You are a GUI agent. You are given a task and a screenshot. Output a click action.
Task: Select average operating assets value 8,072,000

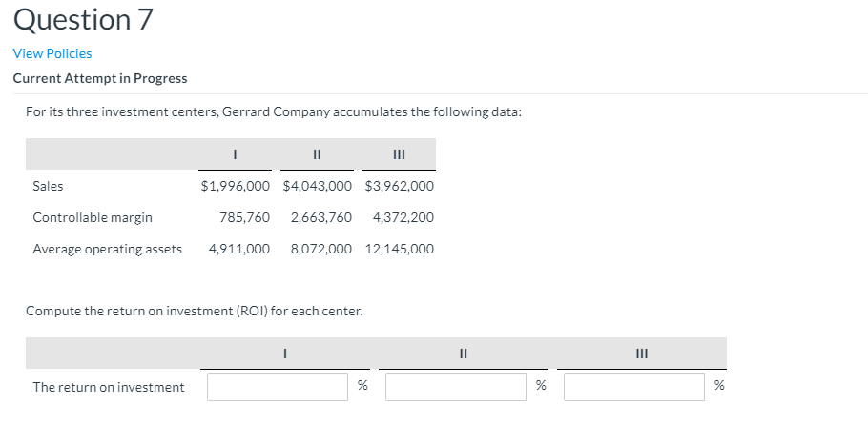pyautogui.click(x=320, y=249)
